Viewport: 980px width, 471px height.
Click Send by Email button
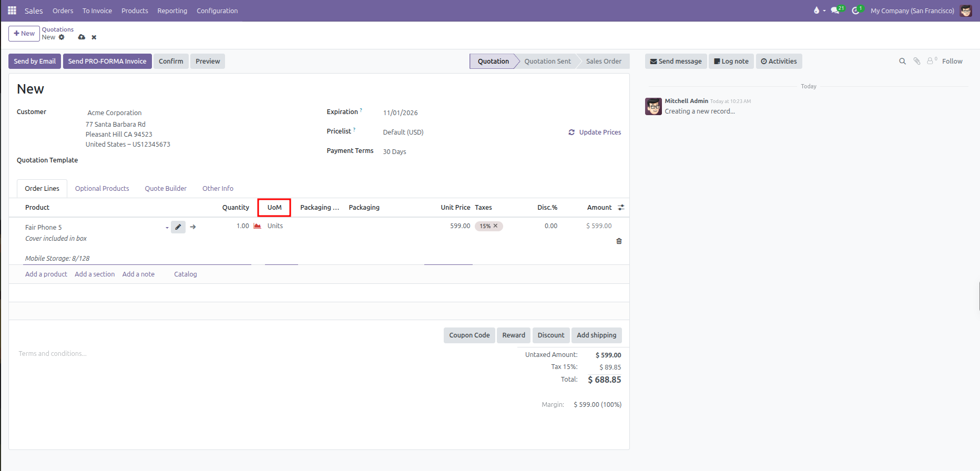(x=35, y=62)
